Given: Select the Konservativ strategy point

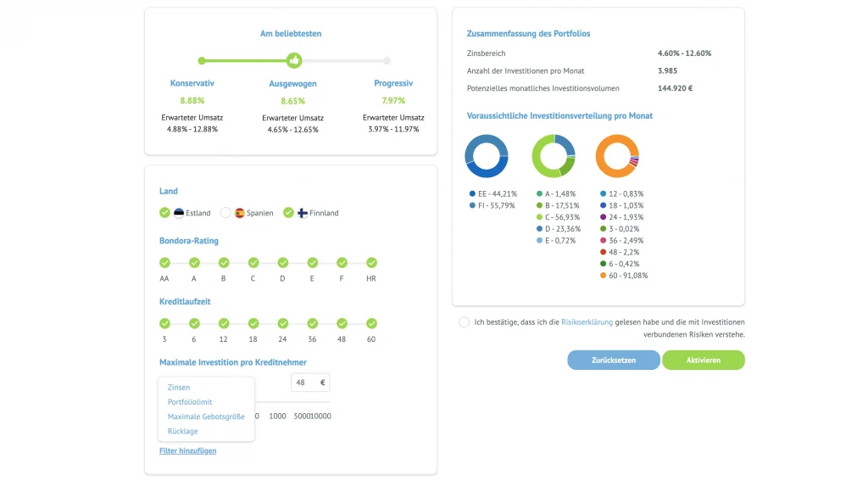Looking at the screenshot, I should [202, 60].
